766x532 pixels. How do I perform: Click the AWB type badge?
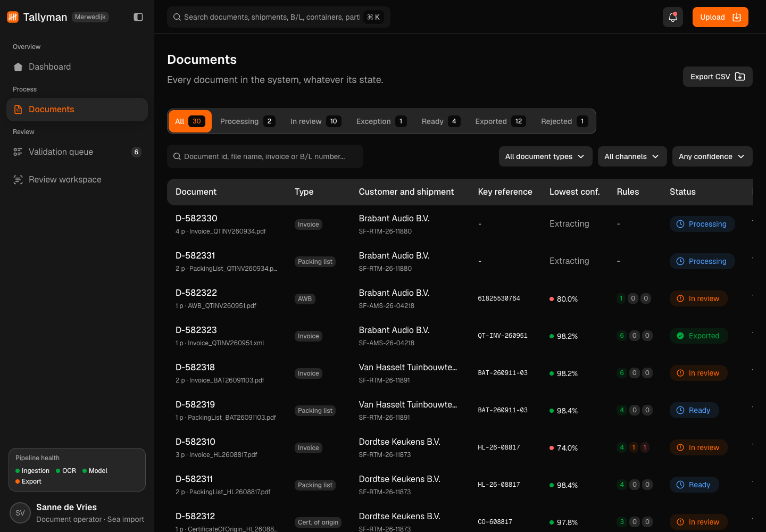305,299
